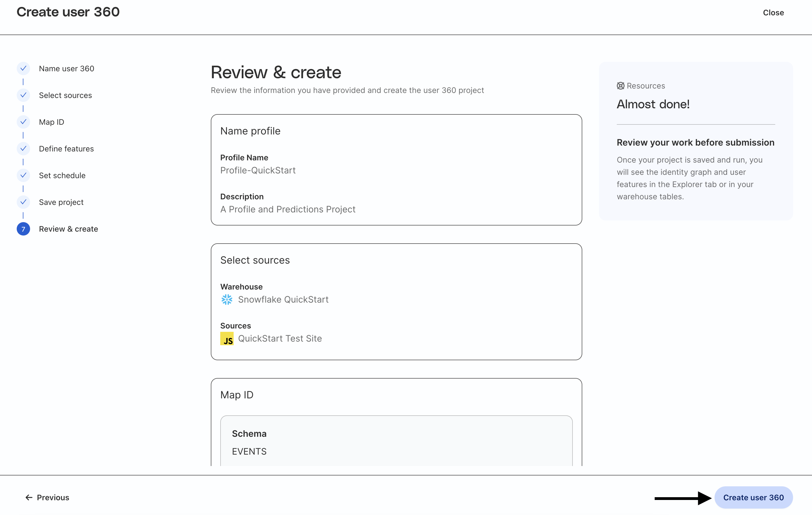Click the step 7 circle icon
This screenshot has width=812, height=515.
coord(23,229)
